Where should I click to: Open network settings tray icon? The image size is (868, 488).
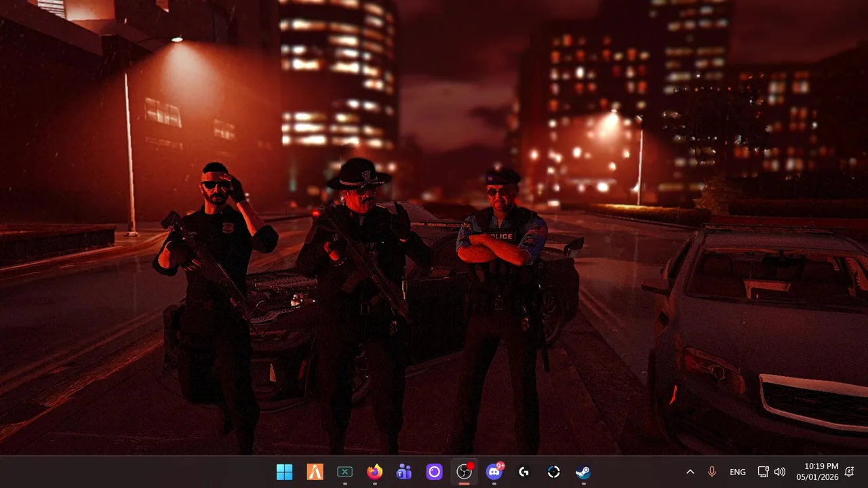(763, 472)
